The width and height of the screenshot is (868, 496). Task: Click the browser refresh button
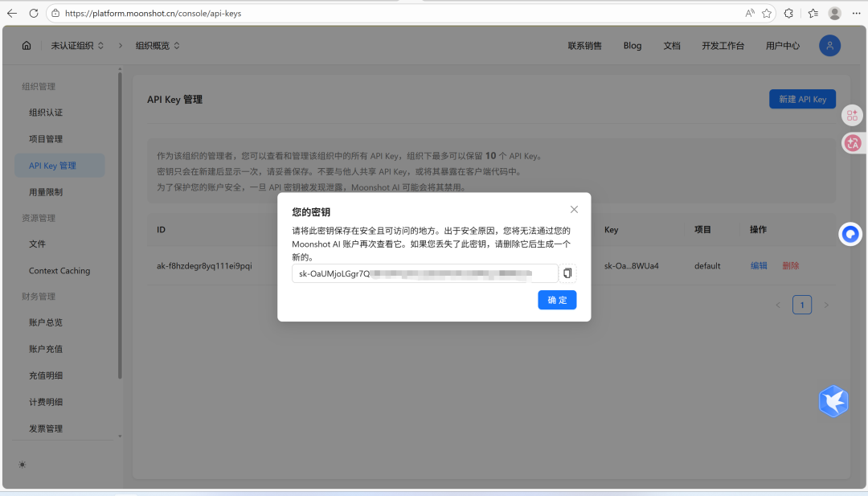click(x=33, y=14)
